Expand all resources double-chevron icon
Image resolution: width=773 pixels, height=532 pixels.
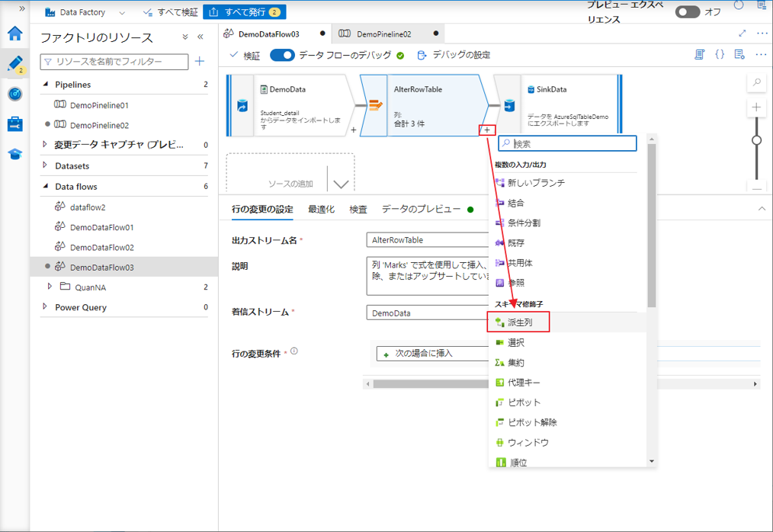(185, 37)
